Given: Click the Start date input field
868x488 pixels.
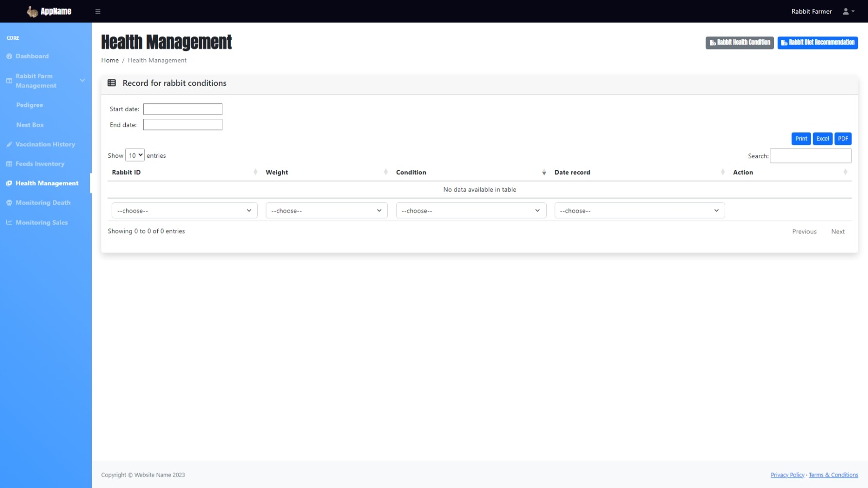Looking at the screenshot, I should tap(183, 109).
